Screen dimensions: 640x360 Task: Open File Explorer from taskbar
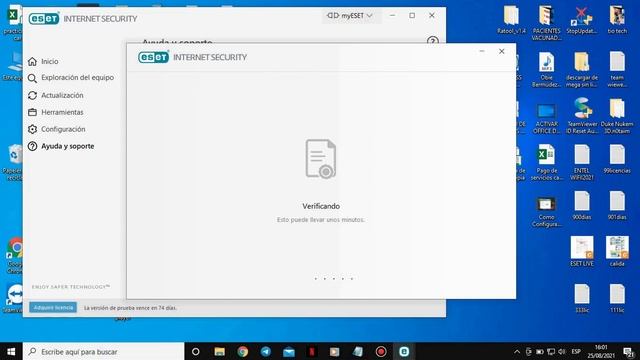(220, 351)
